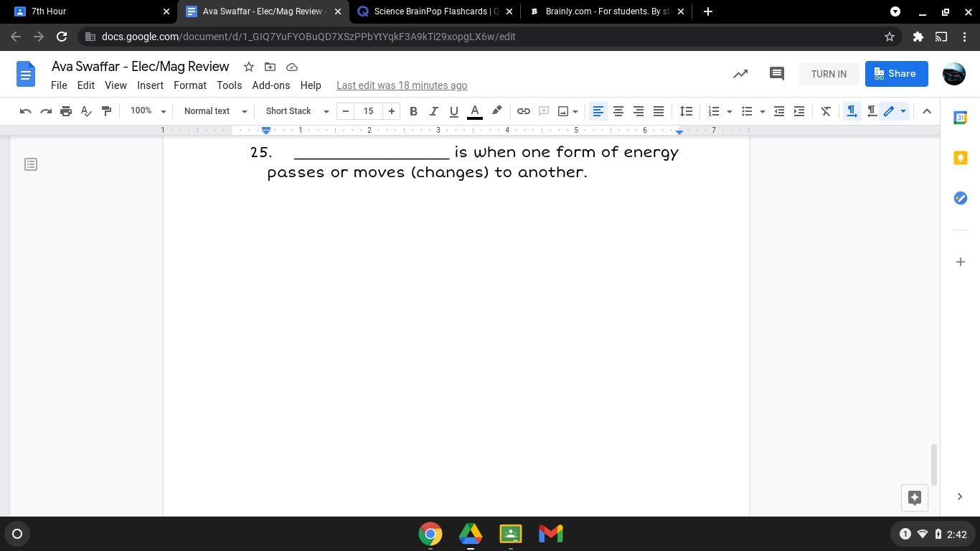Open the Format menu
980x551 pixels.
pyautogui.click(x=189, y=85)
